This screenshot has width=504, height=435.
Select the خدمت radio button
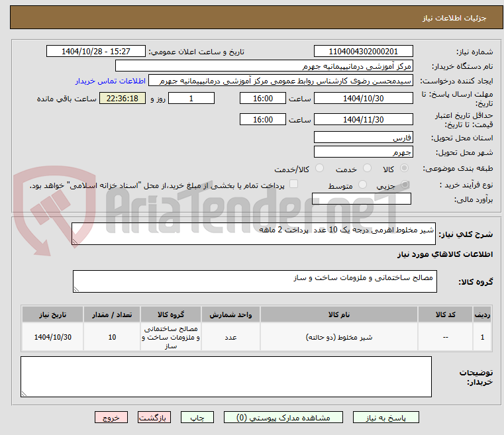pyautogui.click(x=367, y=168)
